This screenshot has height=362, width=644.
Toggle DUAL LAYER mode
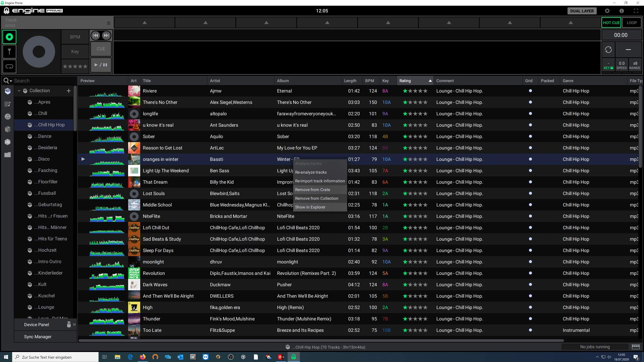[582, 11]
